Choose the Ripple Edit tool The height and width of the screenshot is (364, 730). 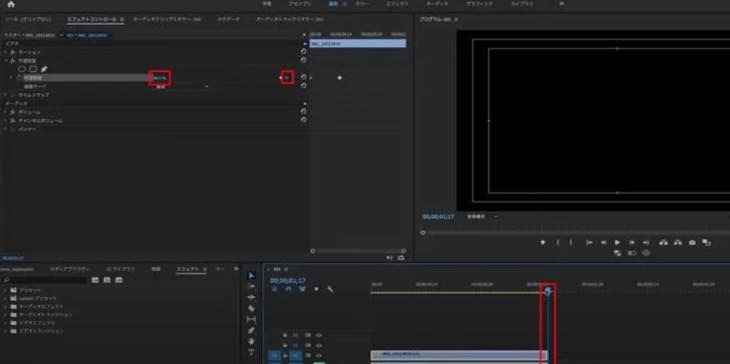point(251,297)
